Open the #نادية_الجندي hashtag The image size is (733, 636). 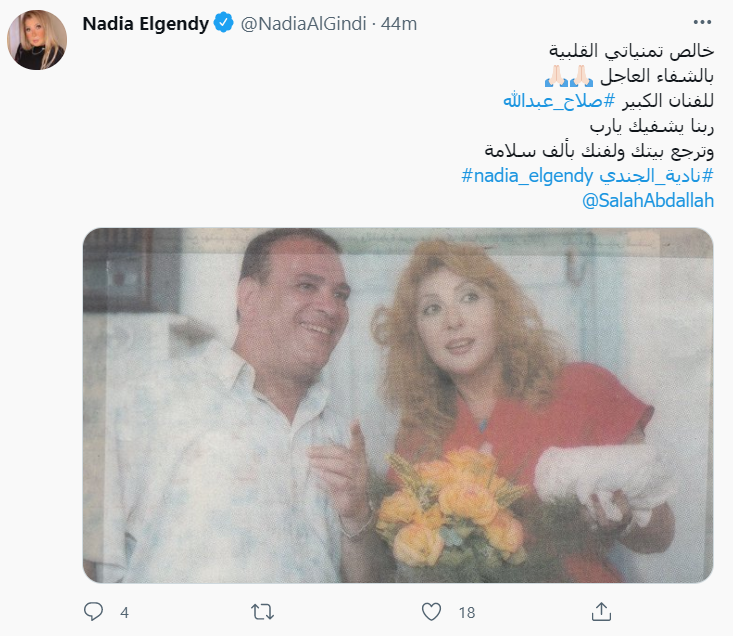(657, 176)
